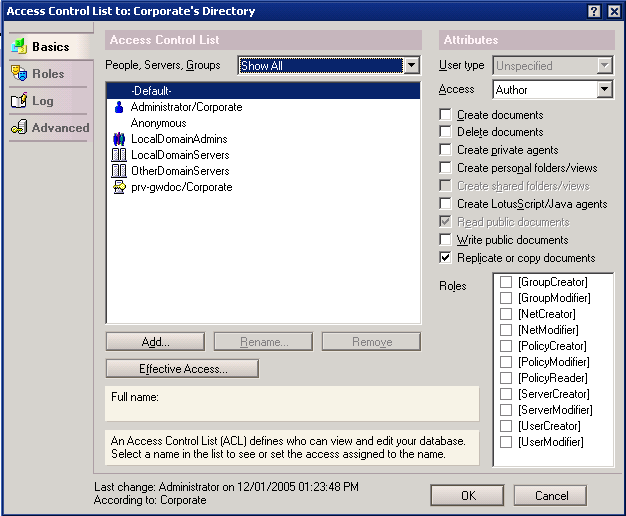Check the [UserCreator] role
The image size is (626, 516).
(506, 426)
